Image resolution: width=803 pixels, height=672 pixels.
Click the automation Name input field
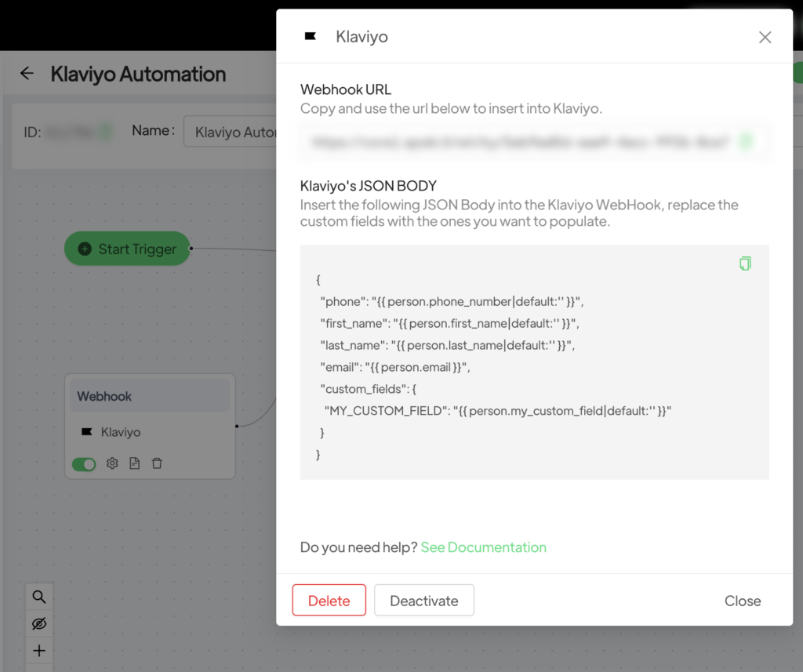pyautogui.click(x=231, y=132)
